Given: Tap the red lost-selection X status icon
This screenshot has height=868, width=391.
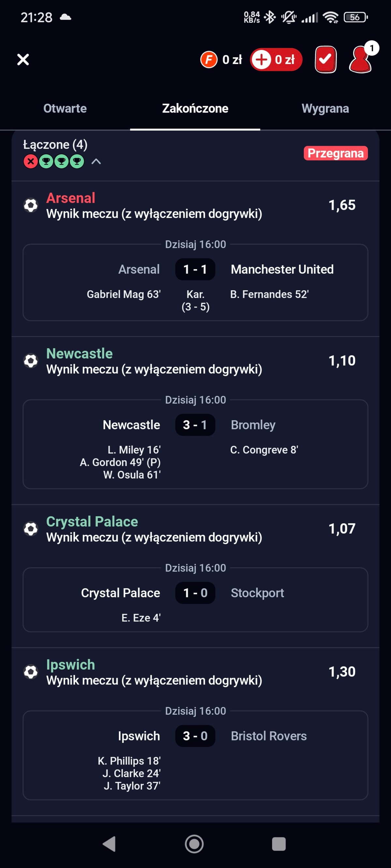Looking at the screenshot, I should tap(31, 162).
